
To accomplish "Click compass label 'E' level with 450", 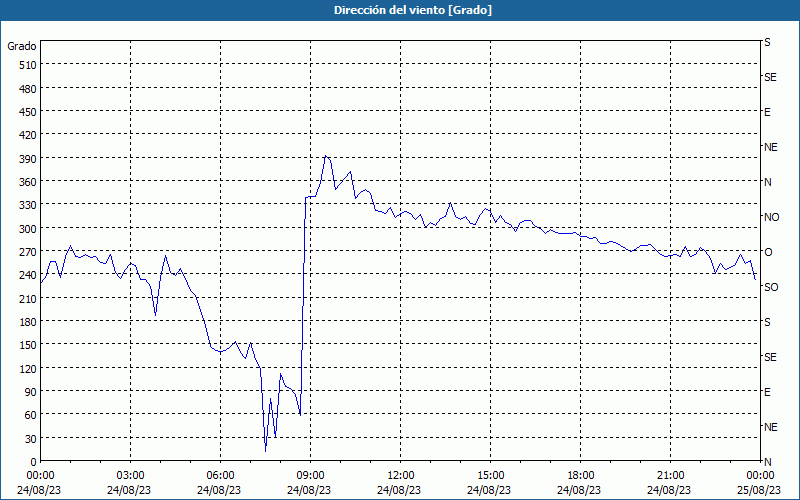I will pyautogui.click(x=767, y=112).
